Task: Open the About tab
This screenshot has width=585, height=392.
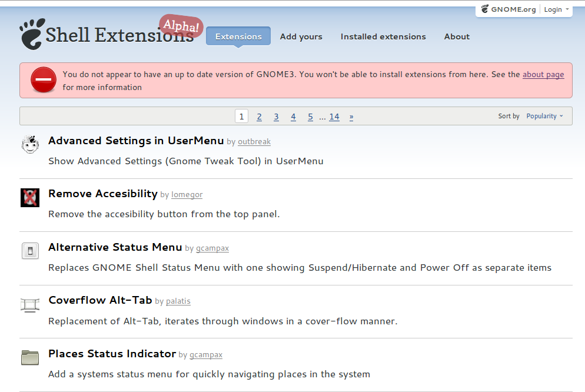Action: [x=457, y=36]
